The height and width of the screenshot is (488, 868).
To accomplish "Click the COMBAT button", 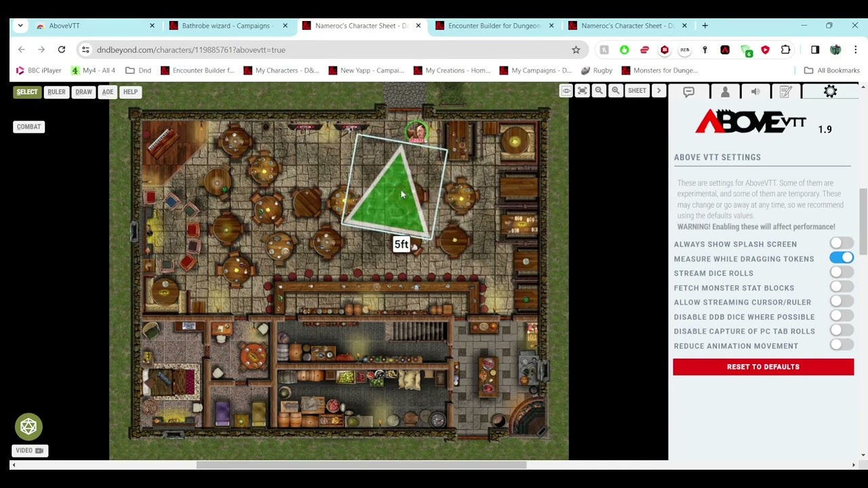I will coord(28,127).
